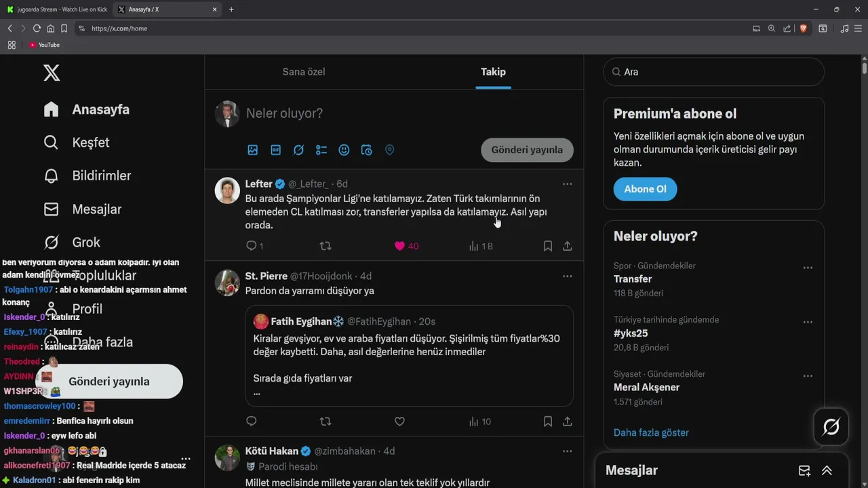Unlike Lefter's post with 40 likes
868x488 pixels.
point(406,246)
